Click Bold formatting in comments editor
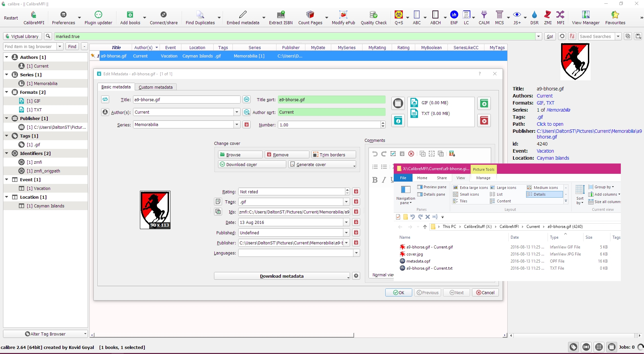This screenshot has width=644, height=354. 375,180
